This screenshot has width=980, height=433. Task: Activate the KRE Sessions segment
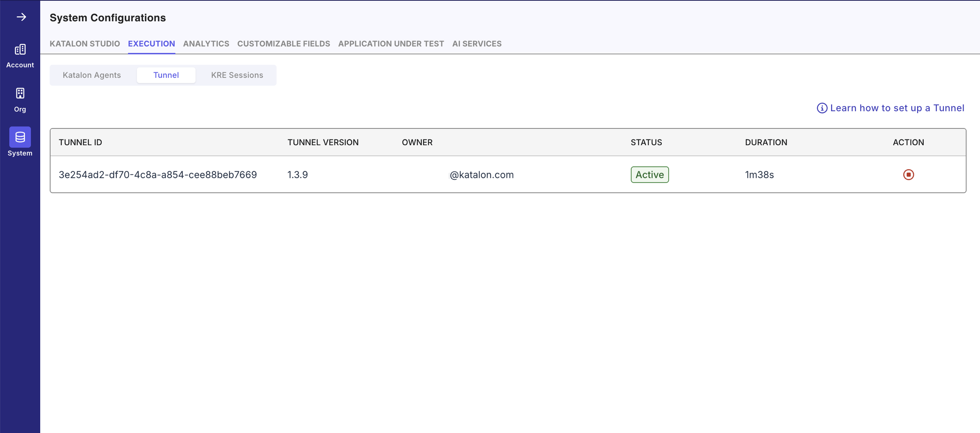(x=237, y=75)
